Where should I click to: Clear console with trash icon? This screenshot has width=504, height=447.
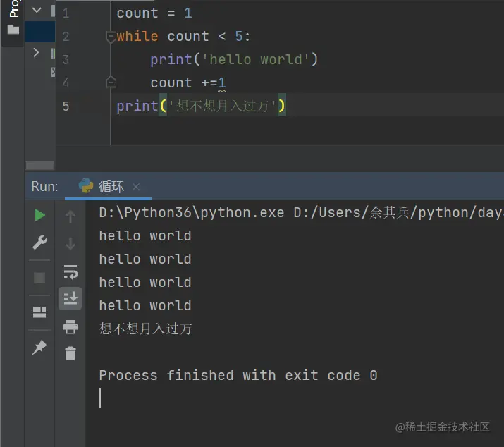(70, 353)
